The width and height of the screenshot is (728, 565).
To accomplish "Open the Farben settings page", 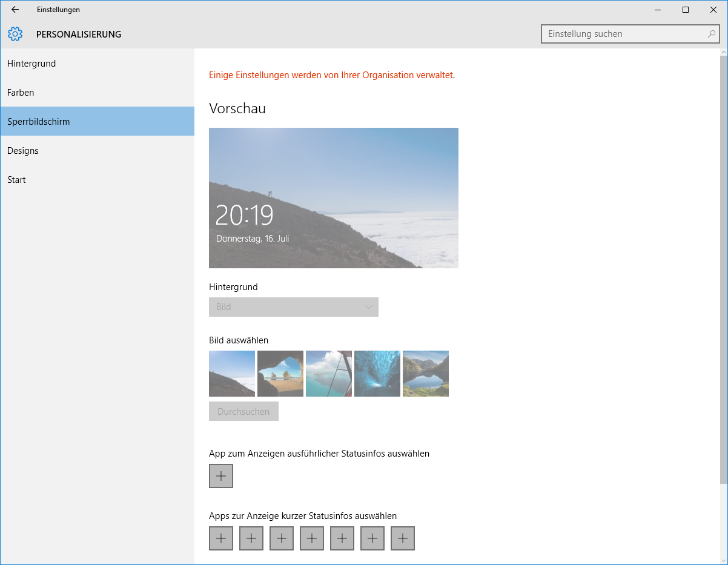I will tap(97, 93).
